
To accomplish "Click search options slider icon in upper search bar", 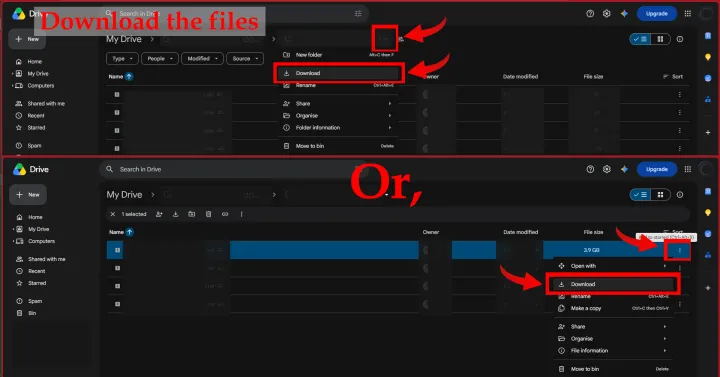I will [x=358, y=14].
